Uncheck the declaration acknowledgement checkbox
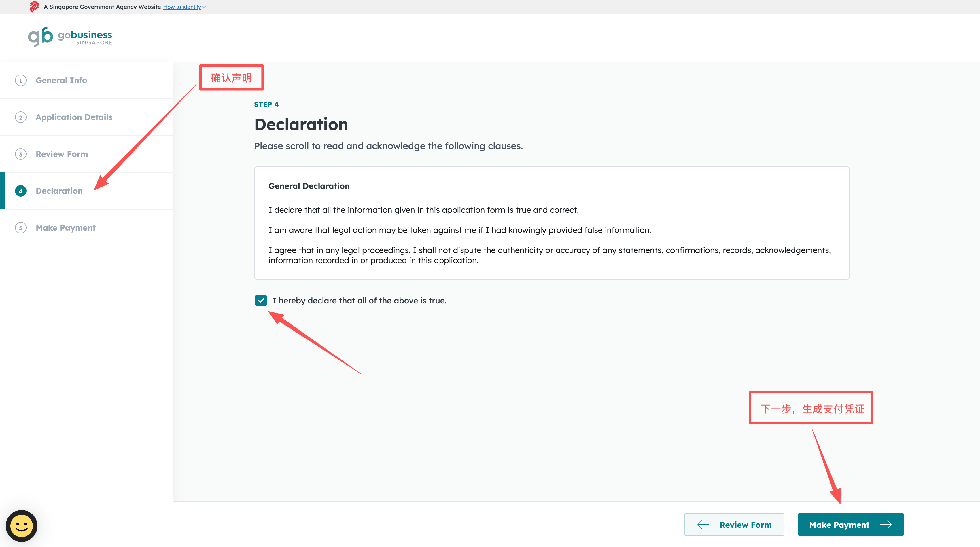The image size is (980, 547). (x=261, y=300)
